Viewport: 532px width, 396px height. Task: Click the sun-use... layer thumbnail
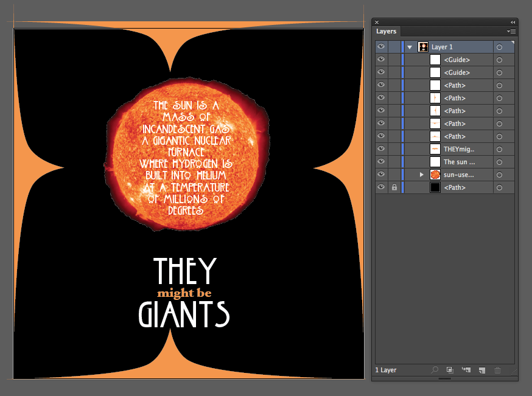click(x=435, y=175)
